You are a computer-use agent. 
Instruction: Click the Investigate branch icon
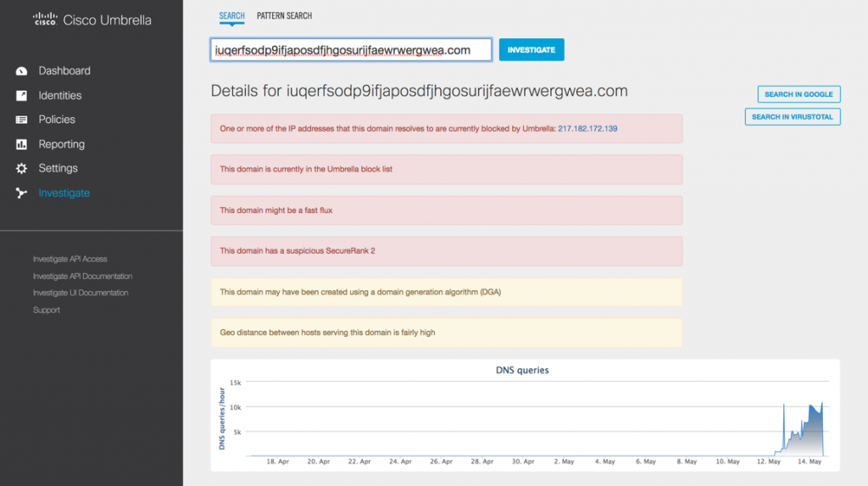[x=21, y=193]
